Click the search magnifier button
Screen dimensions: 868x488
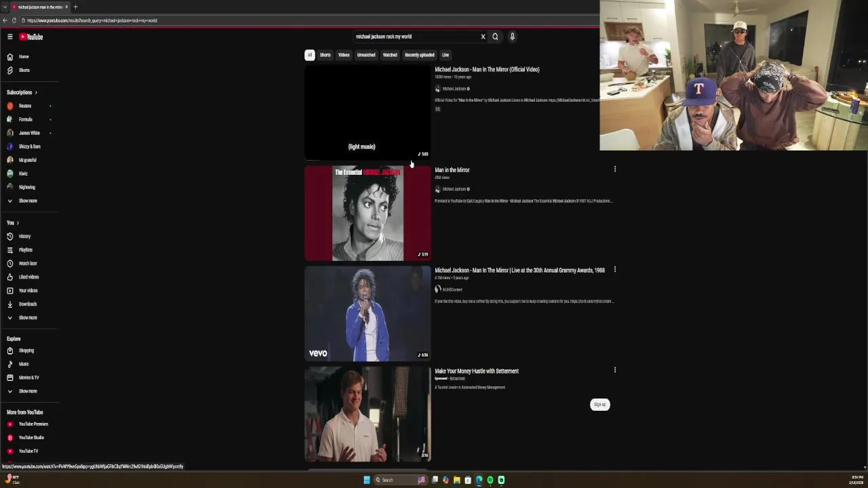pos(495,37)
